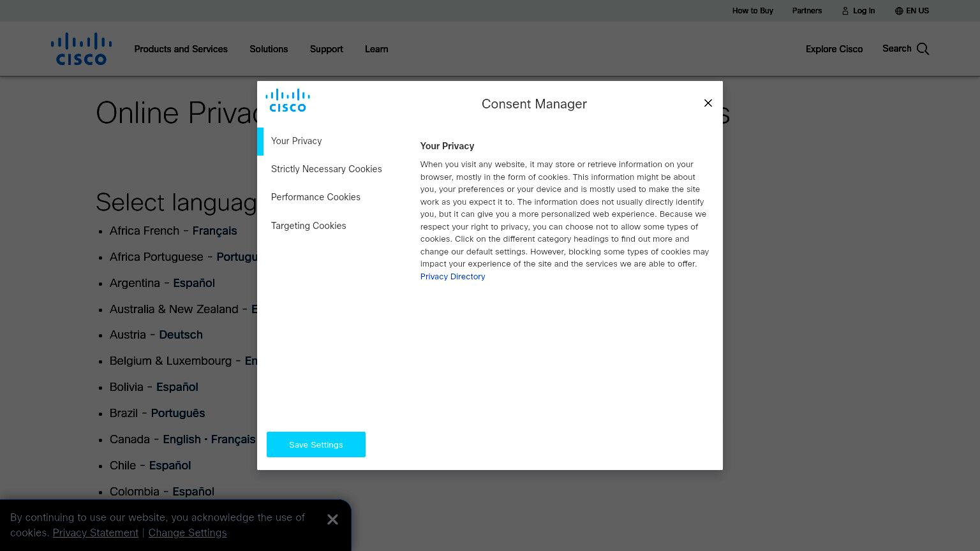Click the Belgium & Luxembourg entry
This screenshot has width=980, height=551.
point(184,361)
